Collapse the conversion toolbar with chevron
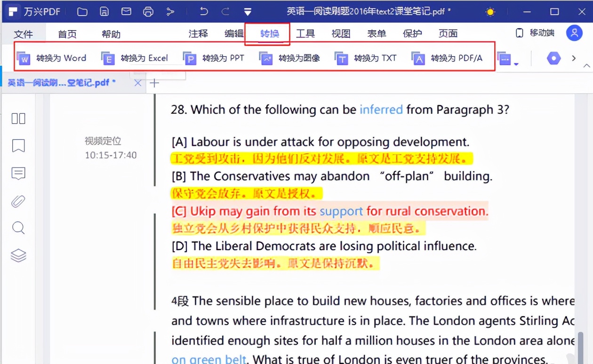Screen dimensions: 593x364 (586, 65)
